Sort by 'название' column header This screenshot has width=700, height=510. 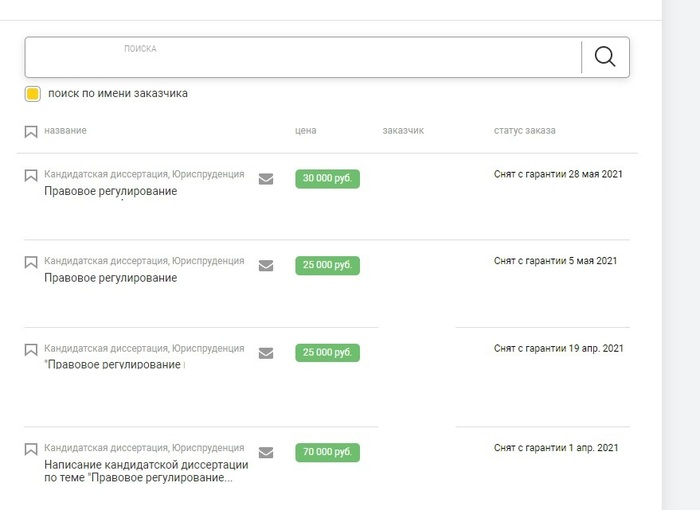pos(65,131)
